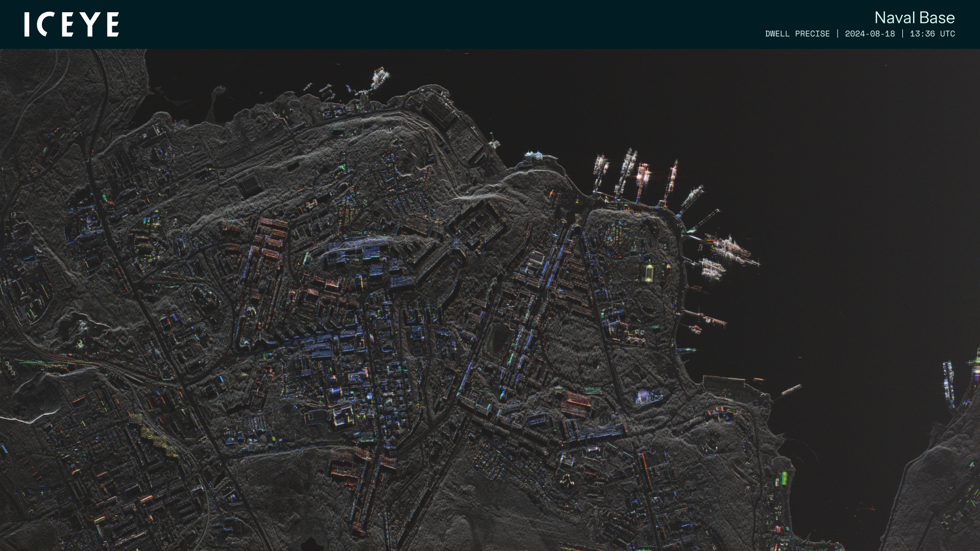
Task: Click the green lit building at lower right coast
Action: pyautogui.click(x=783, y=478)
